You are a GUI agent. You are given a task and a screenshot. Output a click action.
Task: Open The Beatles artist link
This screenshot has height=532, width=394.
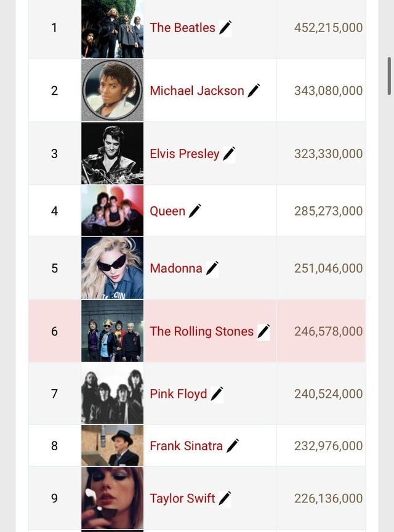[182, 28]
